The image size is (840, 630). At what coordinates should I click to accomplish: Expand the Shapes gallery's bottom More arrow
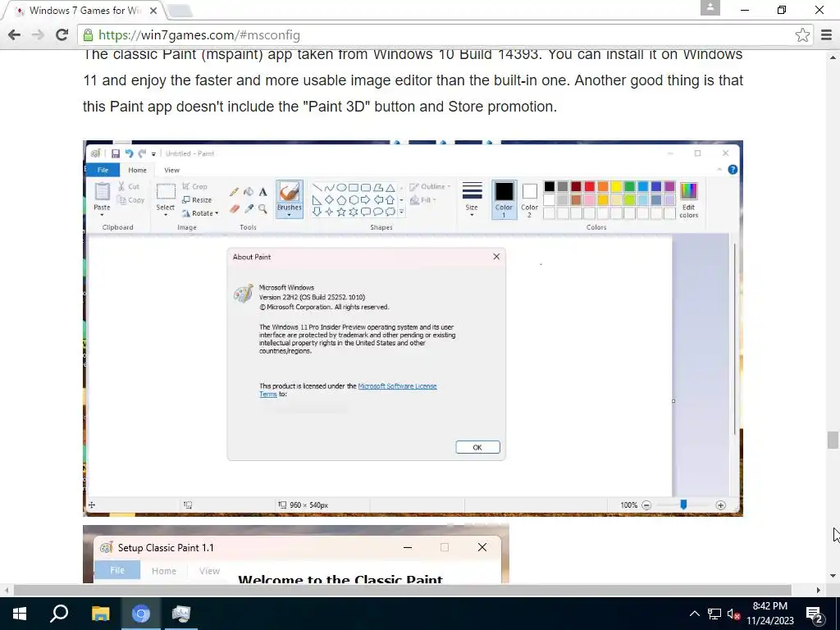[x=401, y=212]
